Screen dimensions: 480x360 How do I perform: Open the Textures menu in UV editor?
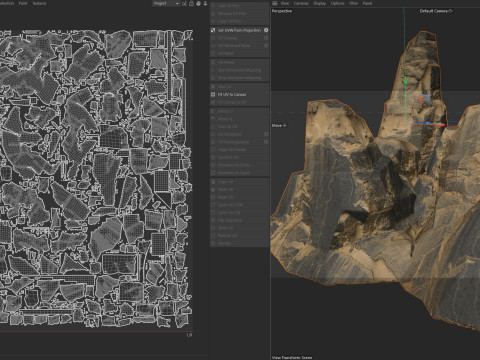tap(39, 3)
